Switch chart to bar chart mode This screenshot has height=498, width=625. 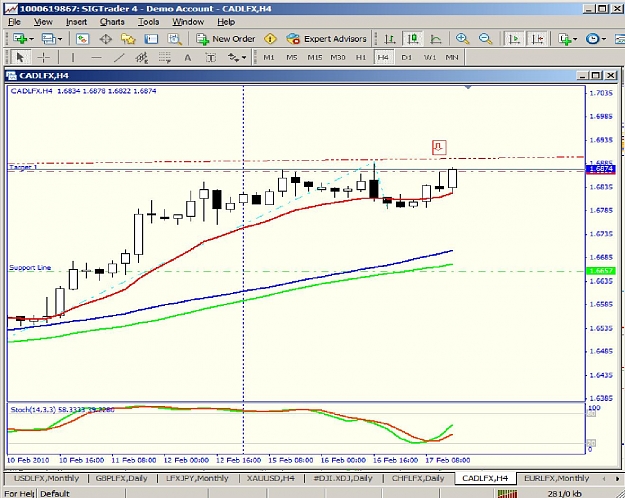(x=389, y=39)
